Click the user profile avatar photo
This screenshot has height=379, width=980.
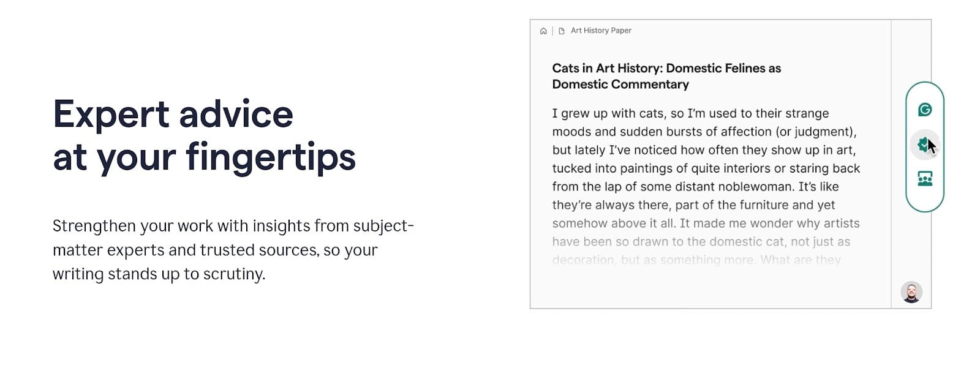point(911,292)
